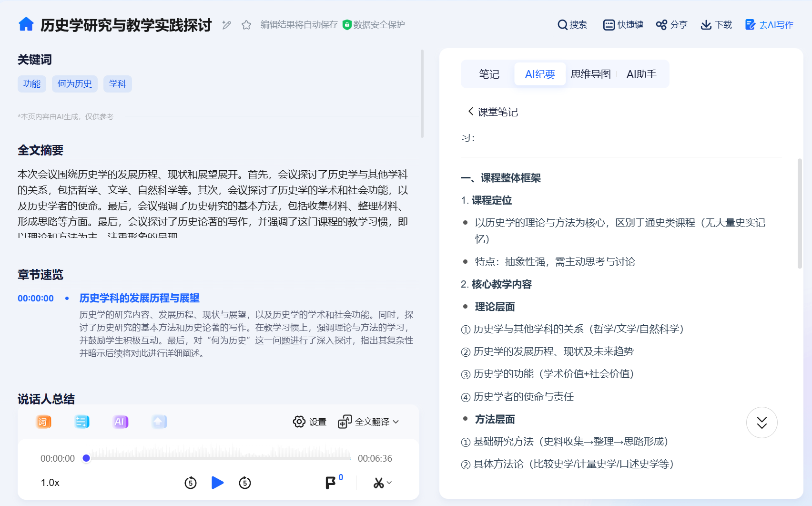This screenshot has height=506, width=812.
Task: Click the pencil icon to edit title
Action: pyautogui.click(x=226, y=25)
